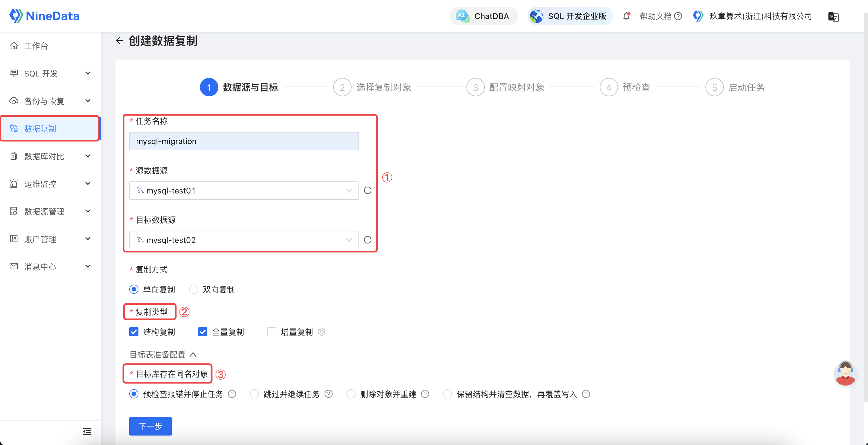This screenshot has height=445, width=868.
Task: Click the 账户管理 icon
Action: 13,239
